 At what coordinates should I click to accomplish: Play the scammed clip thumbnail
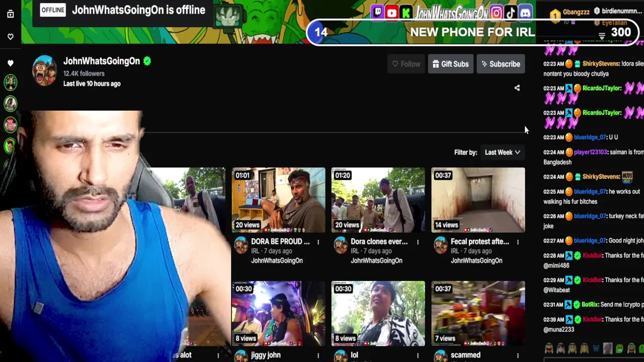click(478, 314)
